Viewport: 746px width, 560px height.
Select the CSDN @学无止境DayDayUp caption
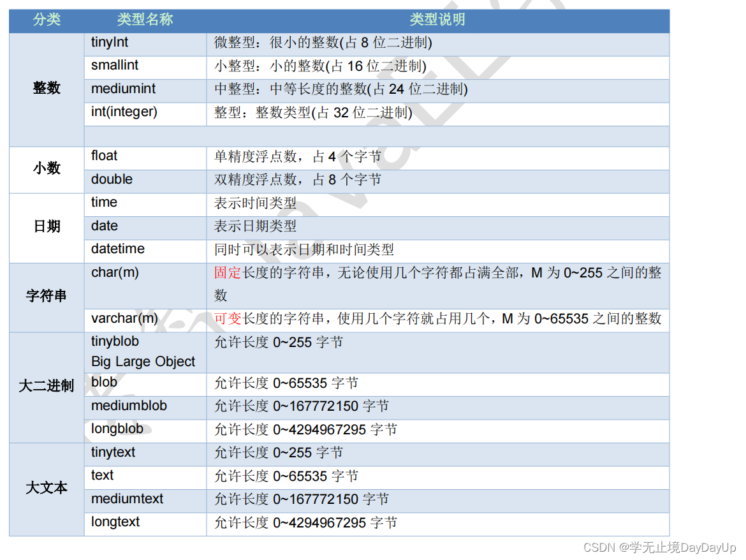coord(660,548)
